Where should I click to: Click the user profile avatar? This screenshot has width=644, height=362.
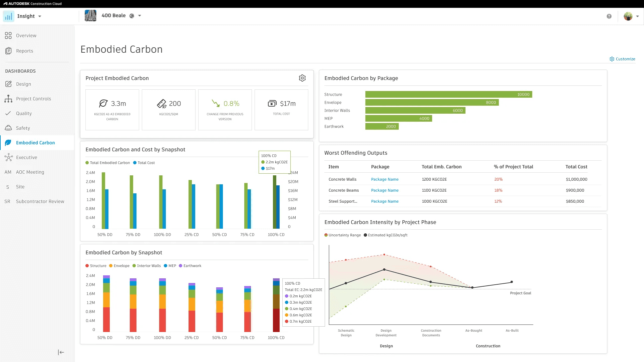click(x=628, y=16)
